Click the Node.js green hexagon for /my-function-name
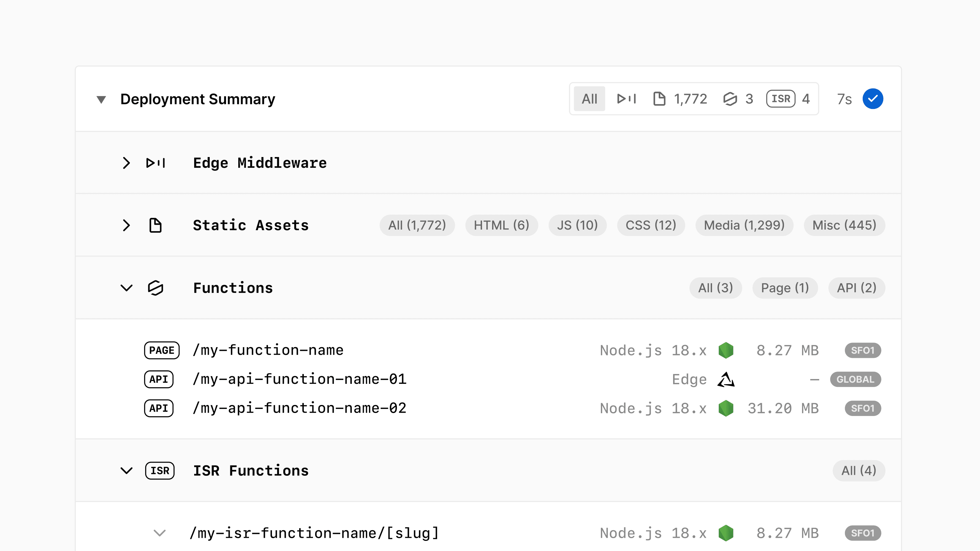This screenshot has height=551, width=980. click(x=726, y=350)
